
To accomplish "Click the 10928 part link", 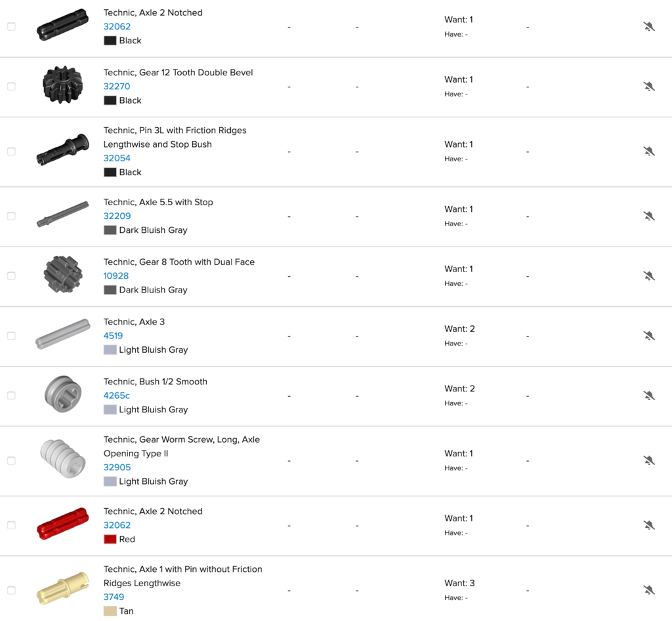I will [x=115, y=276].
